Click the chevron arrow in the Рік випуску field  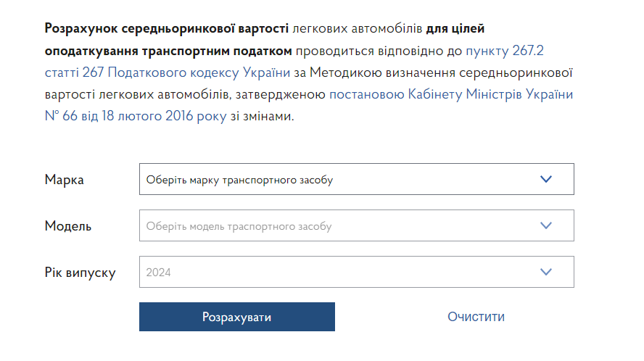click(x=546, y=272)
